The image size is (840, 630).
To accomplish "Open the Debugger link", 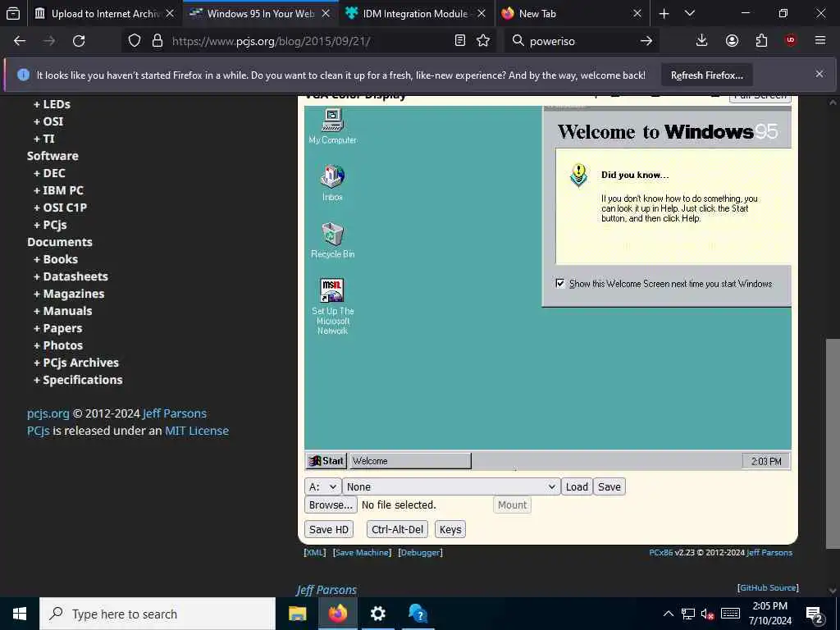I will pyautogui.click(x=421, y=552).
